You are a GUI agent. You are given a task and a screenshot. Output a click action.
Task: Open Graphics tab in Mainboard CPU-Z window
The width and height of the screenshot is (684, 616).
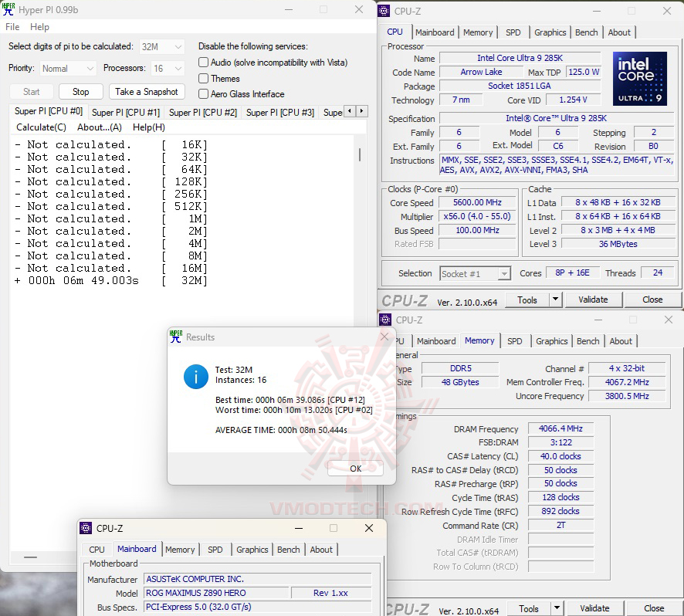tap(252, 550)
